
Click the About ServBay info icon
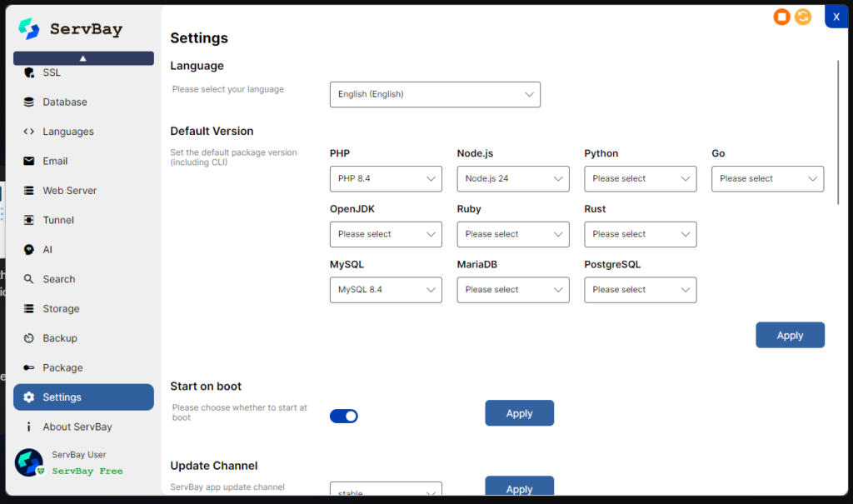[29, 427]
